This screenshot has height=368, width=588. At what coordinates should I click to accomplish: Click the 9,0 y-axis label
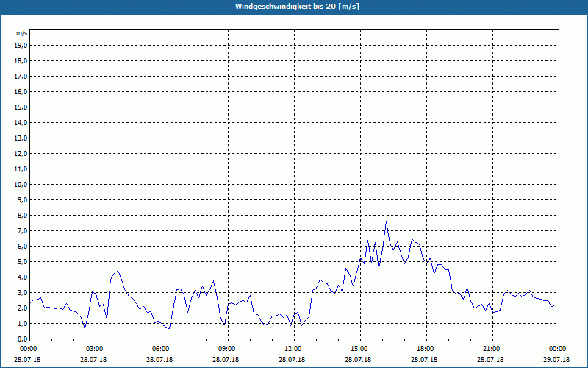(23, 199)
